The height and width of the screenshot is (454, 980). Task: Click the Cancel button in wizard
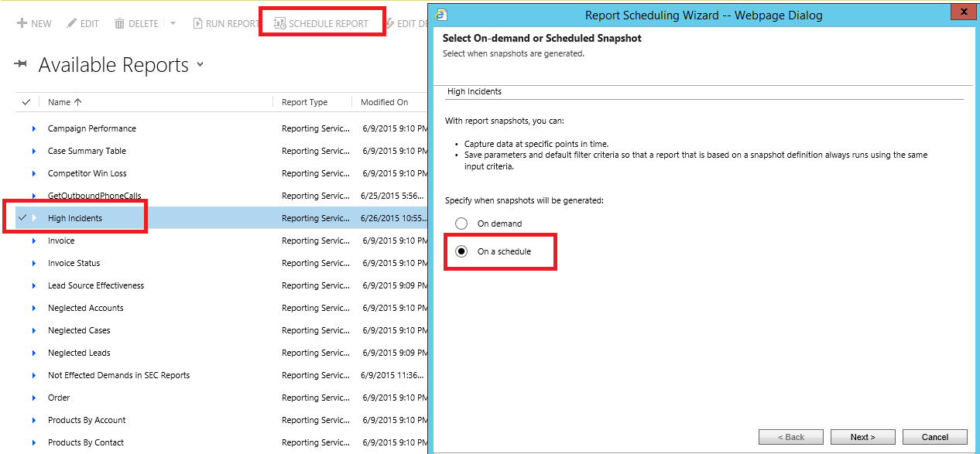934,437
